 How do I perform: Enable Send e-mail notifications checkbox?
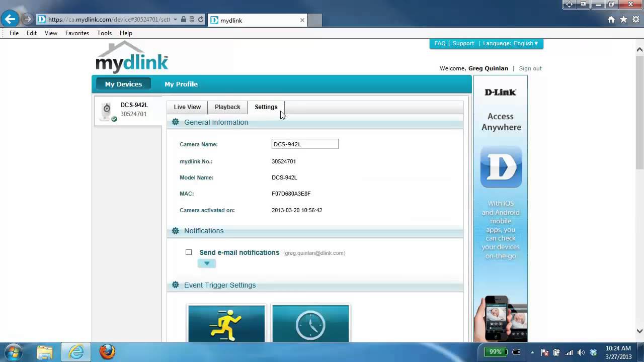189,252
